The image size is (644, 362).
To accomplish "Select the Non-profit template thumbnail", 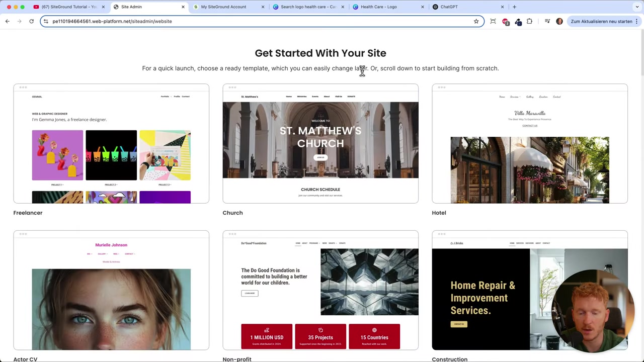I will click(320, 290).
